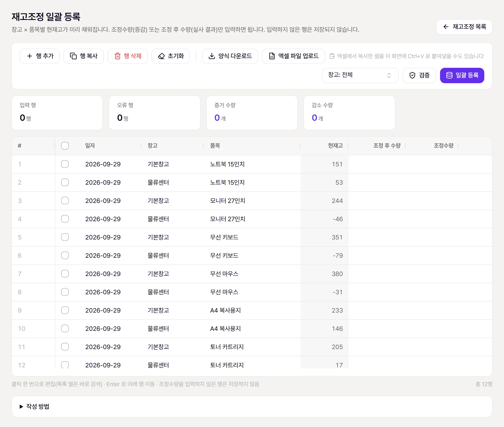Check row 10 물류센터 A4 복사용지
504x427 pixels.
point(65,328)
